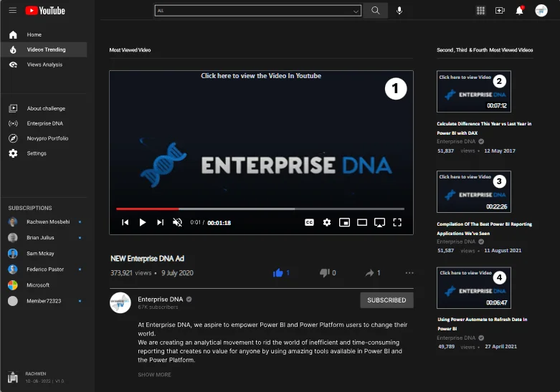Open the apps grid icon

[x=480, y=11]
